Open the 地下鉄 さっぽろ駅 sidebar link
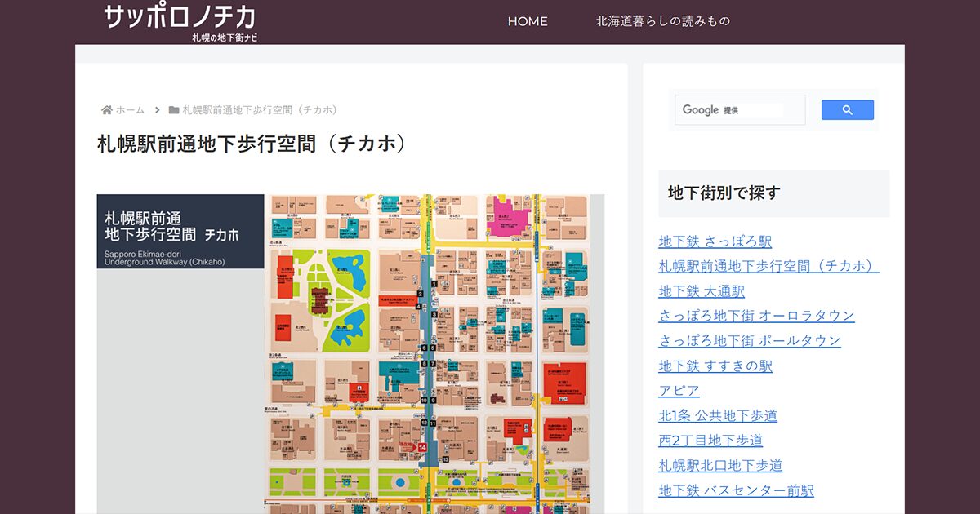 click(x=715, y=241)
